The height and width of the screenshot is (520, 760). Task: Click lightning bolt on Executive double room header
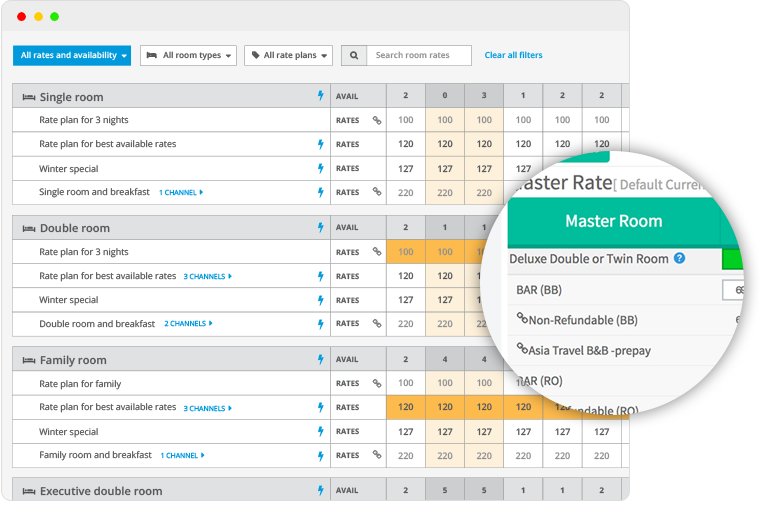tap(320, 490)
